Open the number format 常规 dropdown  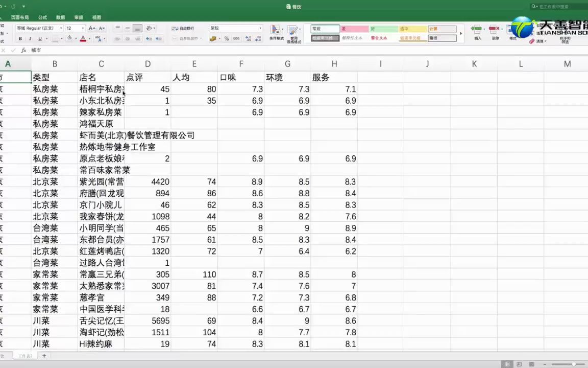(x=260, y=28)
